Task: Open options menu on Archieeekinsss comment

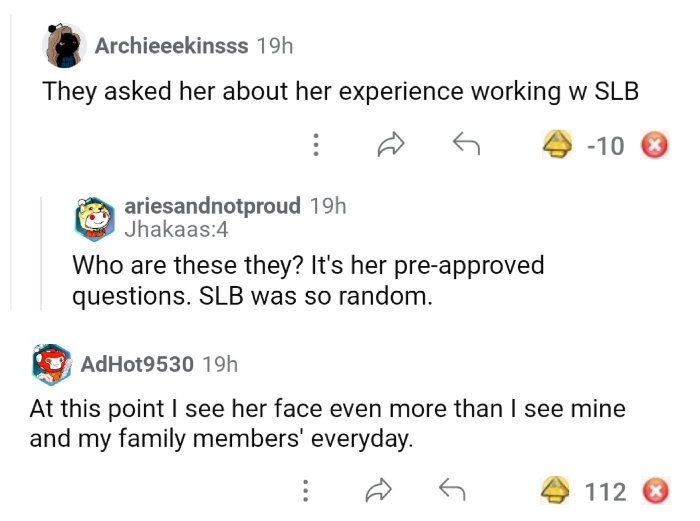Action: [x=316, y=146]
